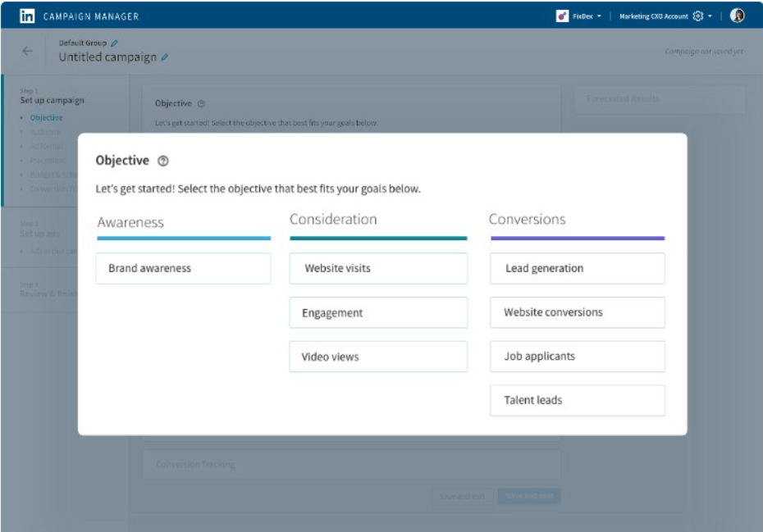The image size is (763, 532).
Task: Open the Set up ads section
Action: 40,234
